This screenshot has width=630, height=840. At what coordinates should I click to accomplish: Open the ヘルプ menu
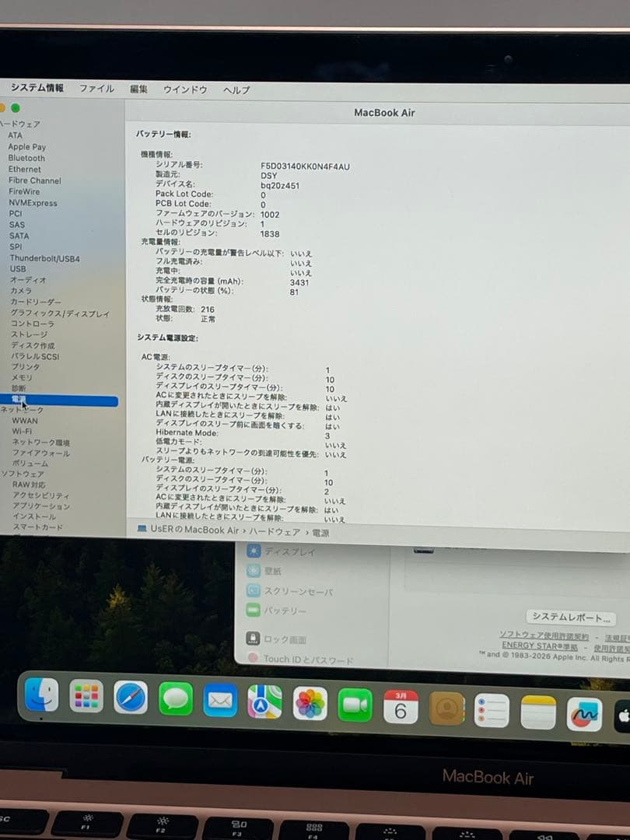coord(236,90)
